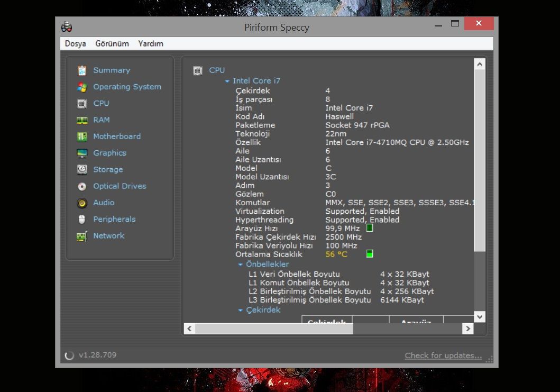Click the Check for updates link
Image resolution: width=560 pixels, height=392 pixels.
[x=443, y=355]
